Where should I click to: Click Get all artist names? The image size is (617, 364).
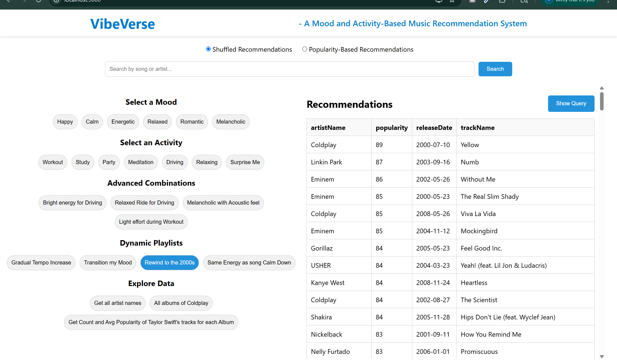point(118,303)
